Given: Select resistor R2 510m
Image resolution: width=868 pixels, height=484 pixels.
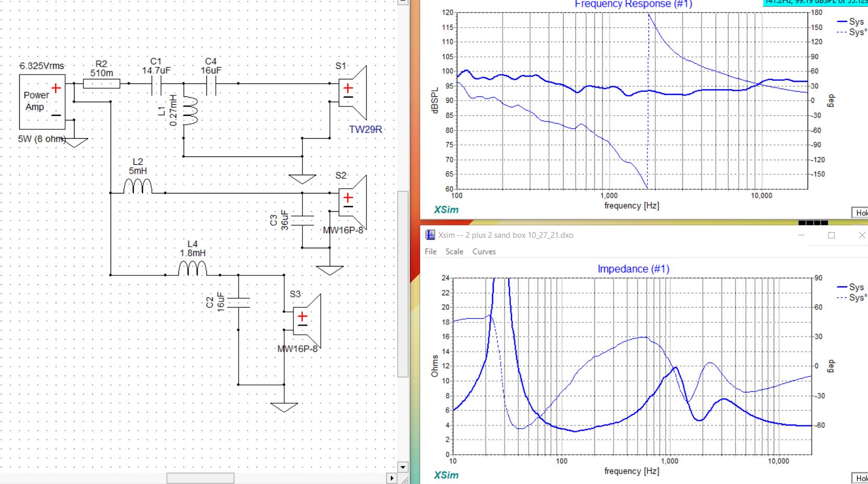Looking at the screenshot, I should [x=102, y=83].
